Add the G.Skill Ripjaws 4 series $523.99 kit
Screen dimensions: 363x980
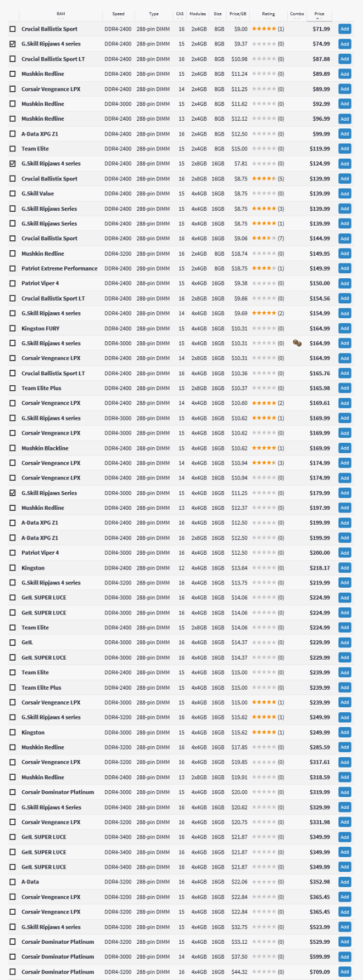pyautogui.click(x=345, y=927)
